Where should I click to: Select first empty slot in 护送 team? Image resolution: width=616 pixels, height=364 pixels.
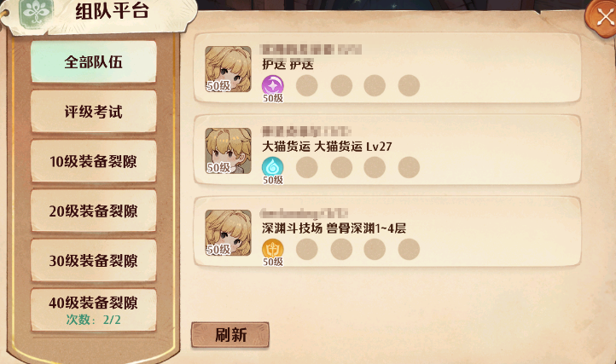tap(307, 85)
